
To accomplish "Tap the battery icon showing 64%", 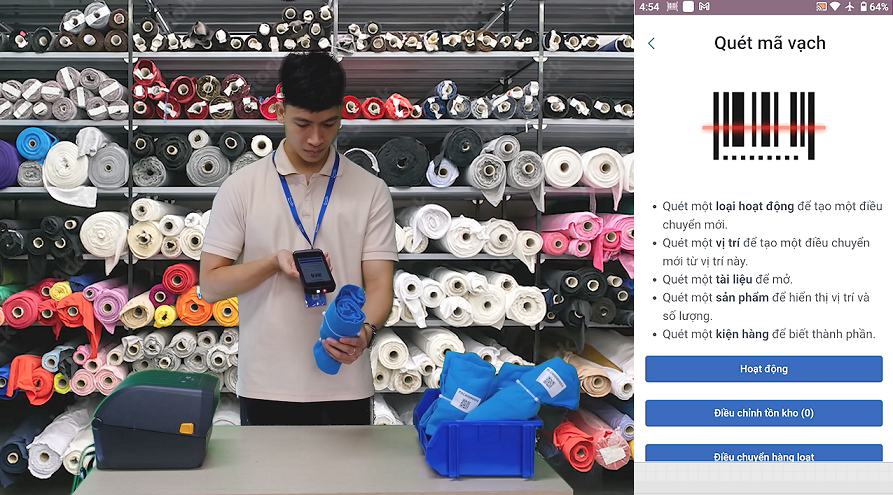I will point(863,7).
